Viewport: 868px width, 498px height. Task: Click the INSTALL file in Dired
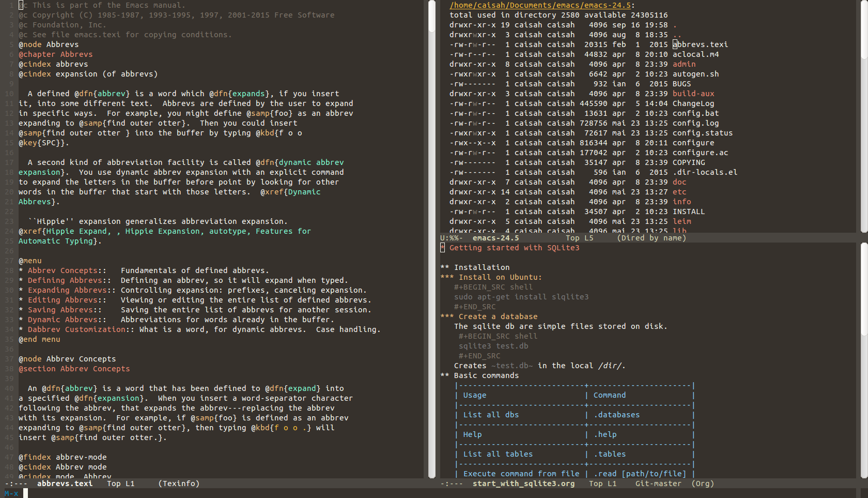pos(688,212)
